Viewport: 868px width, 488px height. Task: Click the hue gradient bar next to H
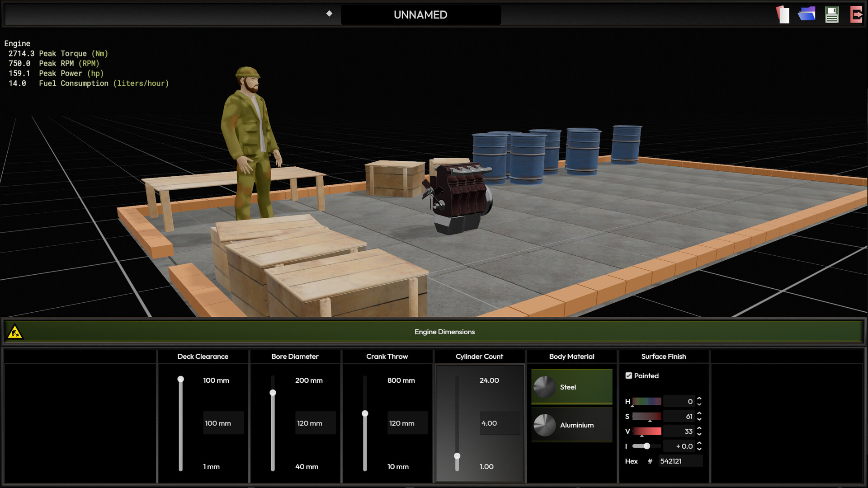coord(646,401)
